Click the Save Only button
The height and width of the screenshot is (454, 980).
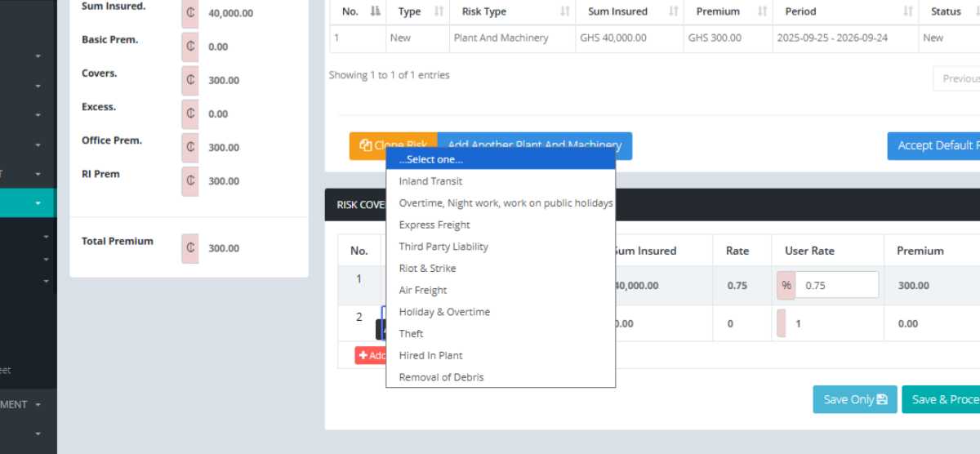click(854, 399)
